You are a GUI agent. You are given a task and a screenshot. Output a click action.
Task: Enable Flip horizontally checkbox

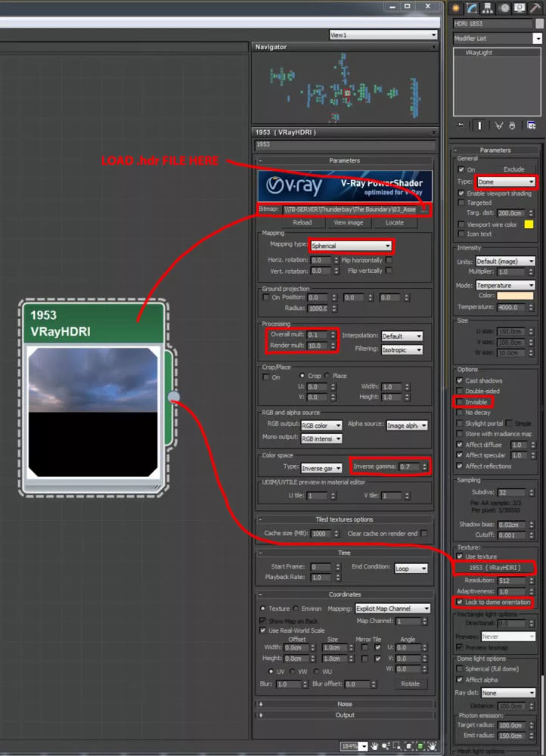coord(389,259)
